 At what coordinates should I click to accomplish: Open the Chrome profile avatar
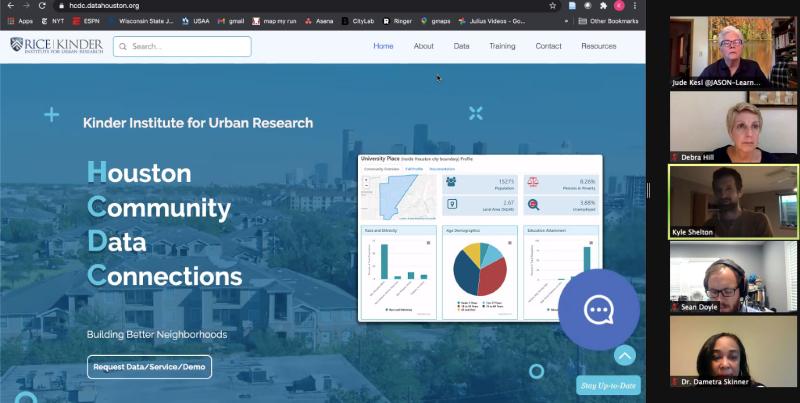619,6
